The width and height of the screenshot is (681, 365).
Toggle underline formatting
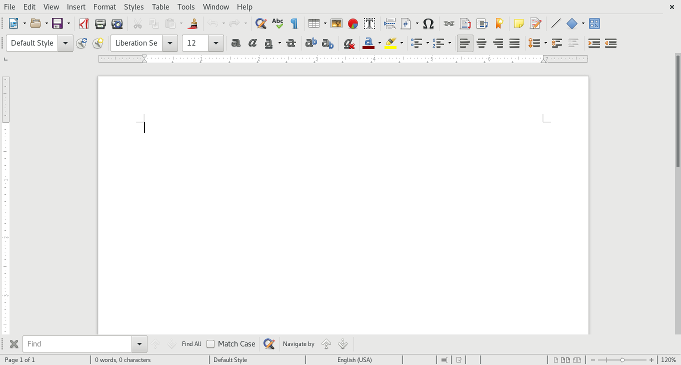(269, 43)
